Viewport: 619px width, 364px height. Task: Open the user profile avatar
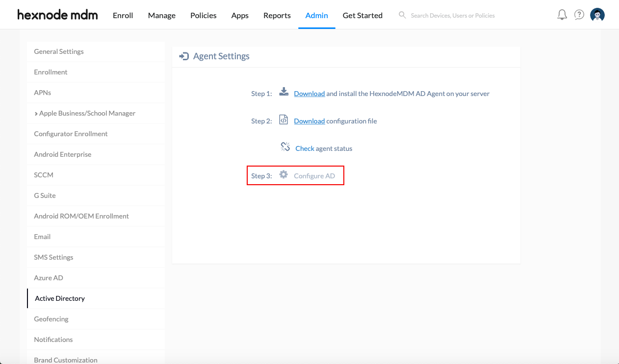(597, 15)
